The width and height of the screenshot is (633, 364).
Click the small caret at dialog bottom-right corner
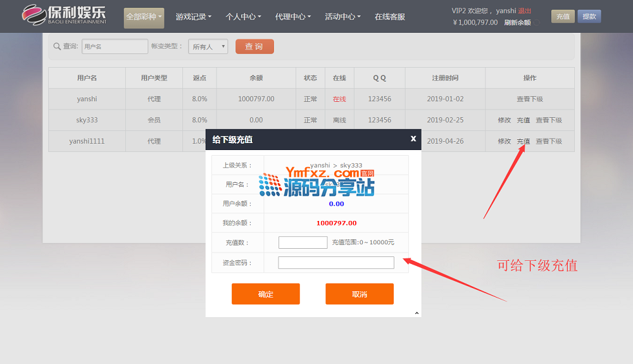coord(417,313)
